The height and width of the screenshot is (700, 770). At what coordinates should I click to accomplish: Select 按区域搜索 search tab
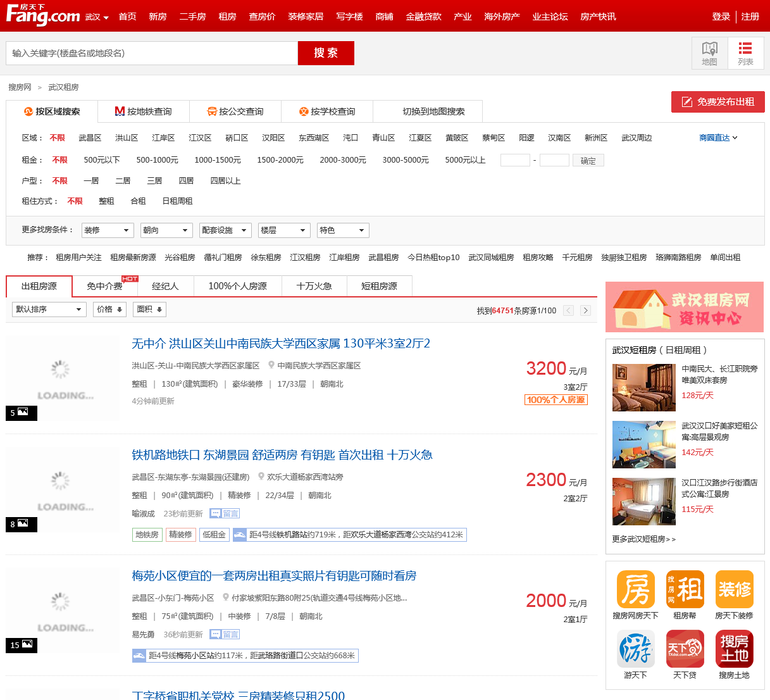pyautogui.click(x=52, y=111)
